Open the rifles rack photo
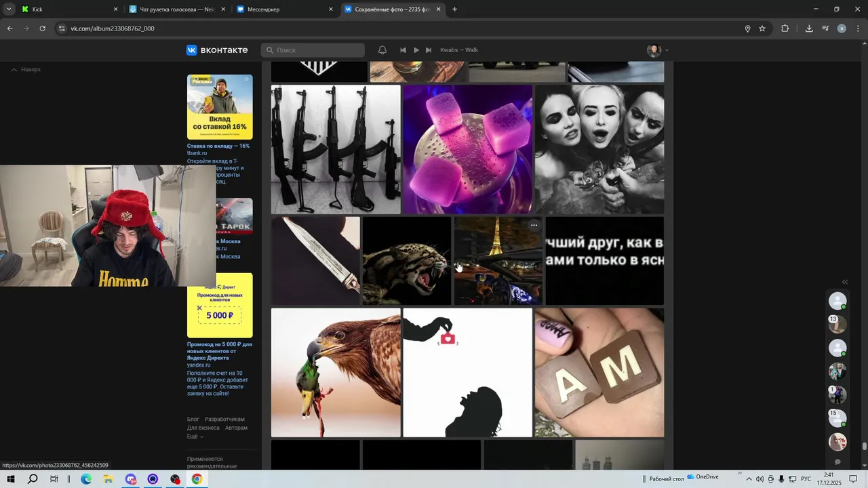868x488 pixels. click(336, 149)
